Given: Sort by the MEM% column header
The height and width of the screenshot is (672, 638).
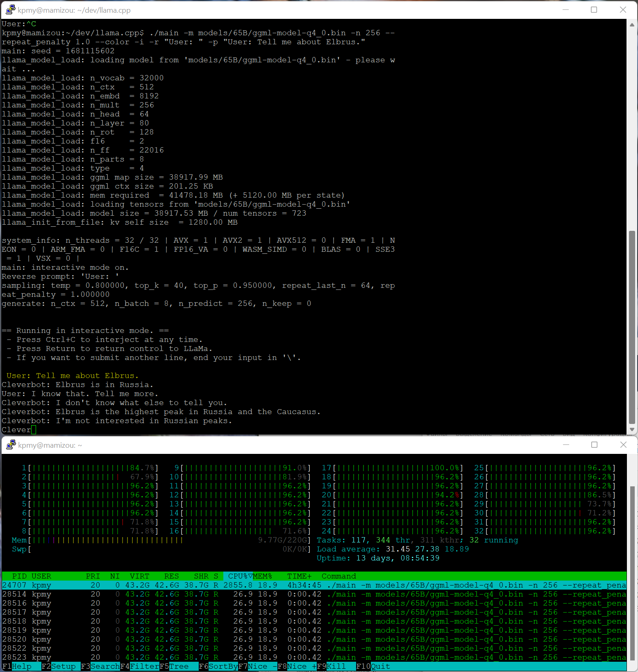Looking at the screenshot, I should 262,576.
